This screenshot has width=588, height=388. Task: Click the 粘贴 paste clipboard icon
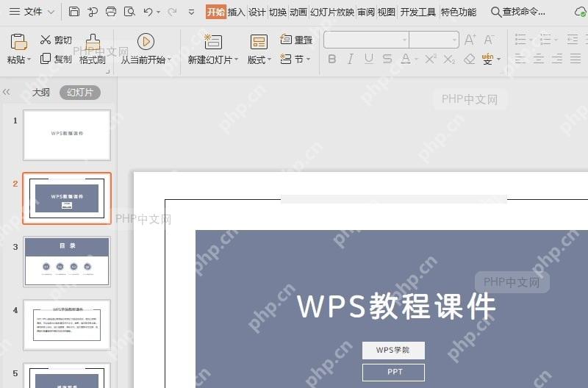click(x=18, y=41)
